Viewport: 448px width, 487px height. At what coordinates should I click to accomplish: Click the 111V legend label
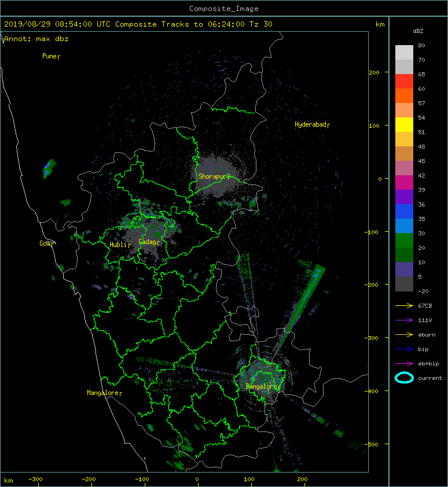[425, 320]
